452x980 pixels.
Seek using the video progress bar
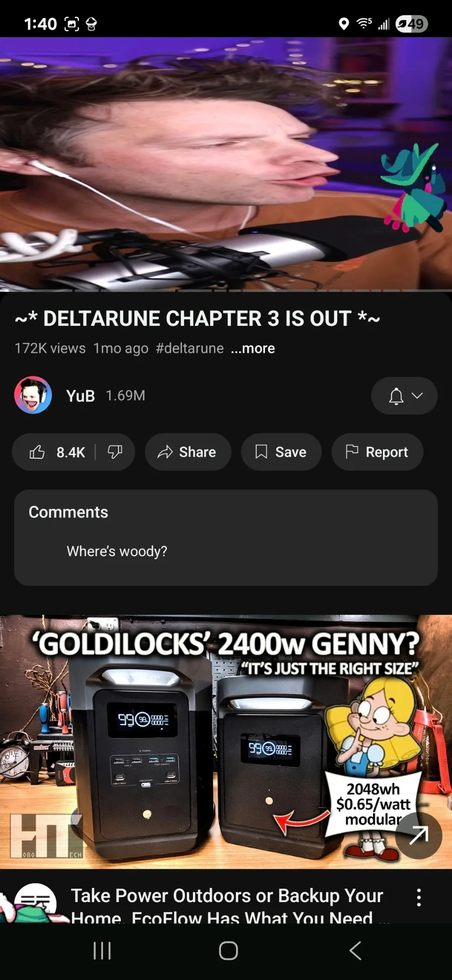point(226,290)
